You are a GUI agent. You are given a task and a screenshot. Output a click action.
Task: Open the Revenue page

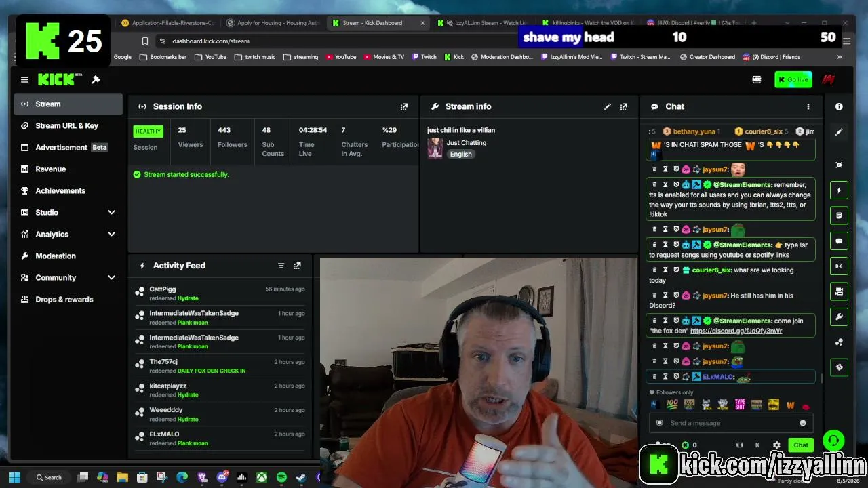[x=68, y=169]
